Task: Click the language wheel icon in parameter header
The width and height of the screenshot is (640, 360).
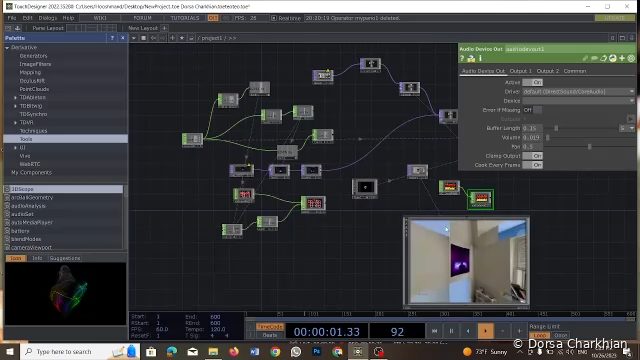Action: [631, 59]
